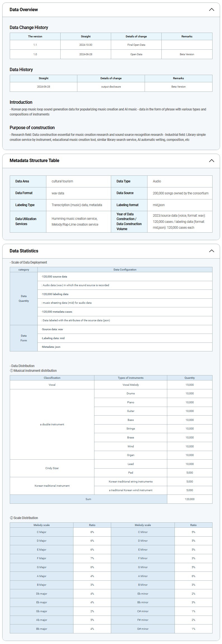Select the wav data format value
222x644 pixels.
(x=58, y=193)
